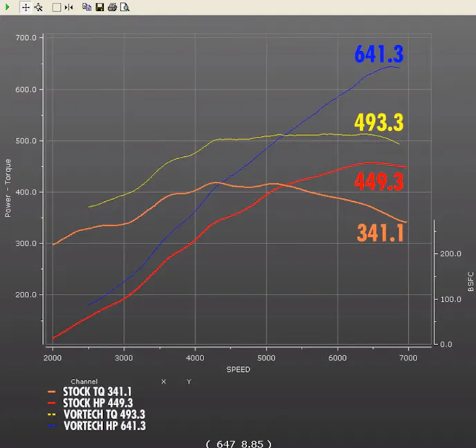Toggle the empty square box in toolbar

coord(57,8)
